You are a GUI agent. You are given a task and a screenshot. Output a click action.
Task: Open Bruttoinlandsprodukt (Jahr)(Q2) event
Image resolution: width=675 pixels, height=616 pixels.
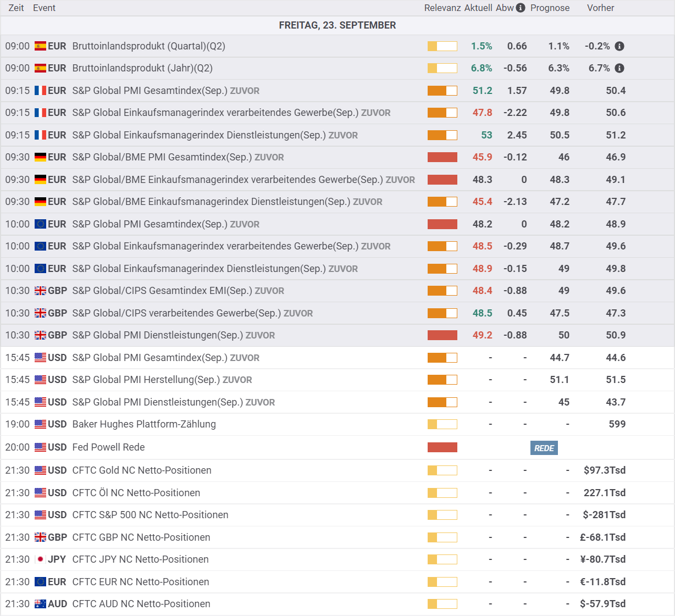[142, 68]
